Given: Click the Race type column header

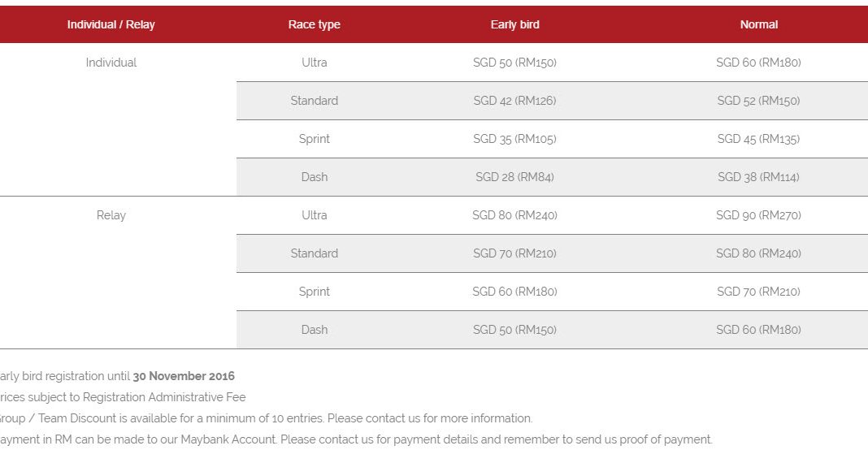Looking at the screenshot, I should pyautogui.click(x=314, y=24).
